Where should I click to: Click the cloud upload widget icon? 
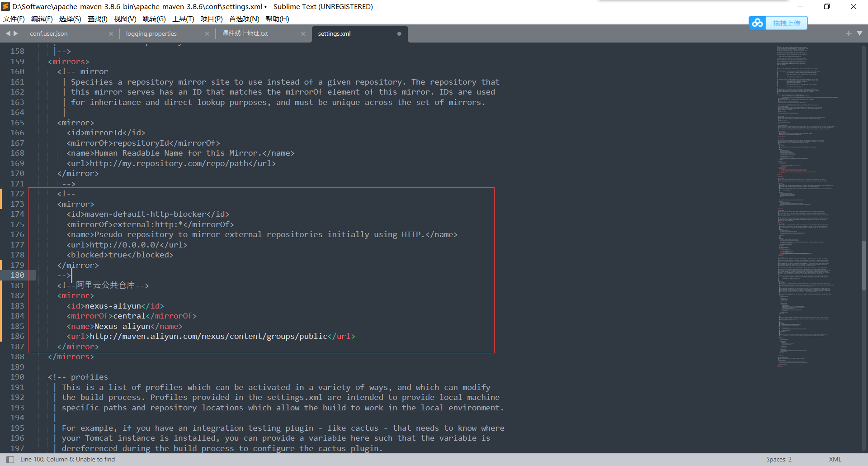[758, 23]
